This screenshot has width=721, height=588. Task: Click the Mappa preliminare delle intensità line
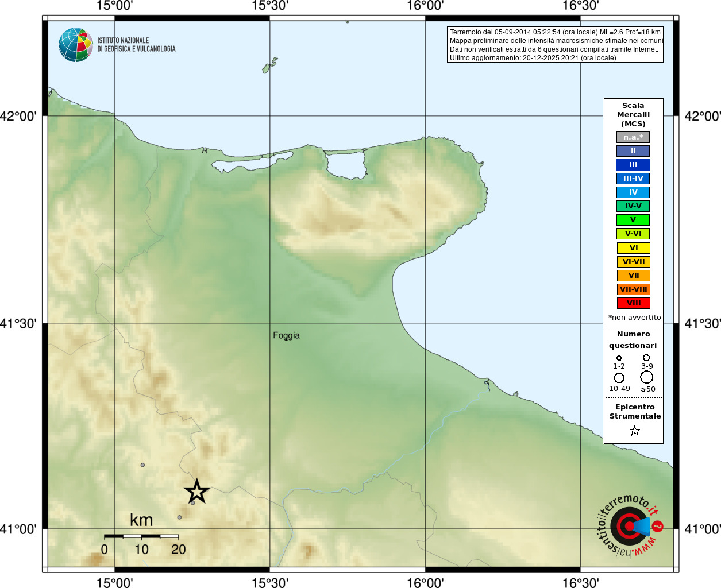click(556, 41)
